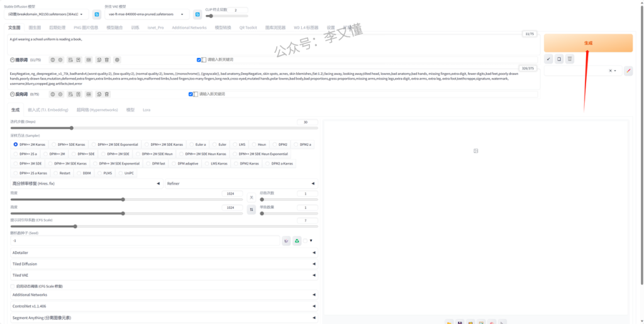The height and width of the screenshot is (324, 644).
Task: Expand the ControlNet v1.1.406 section
Action: [164, 306]
